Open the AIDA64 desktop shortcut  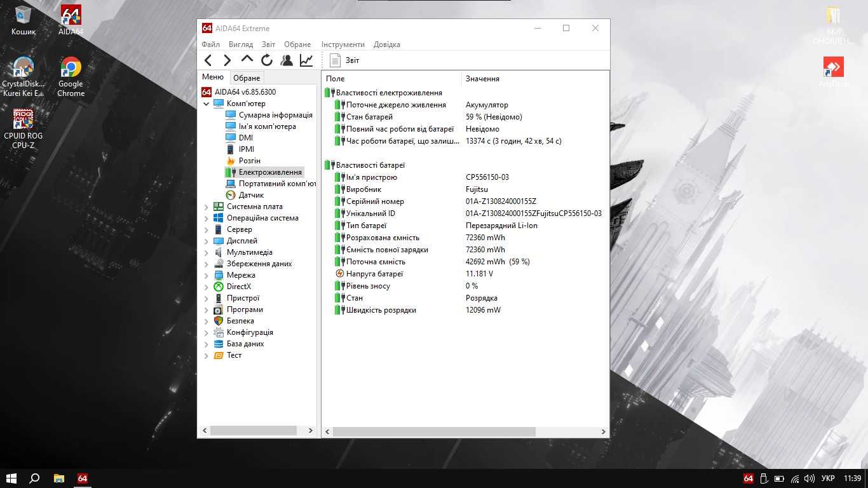click(71, 20)
